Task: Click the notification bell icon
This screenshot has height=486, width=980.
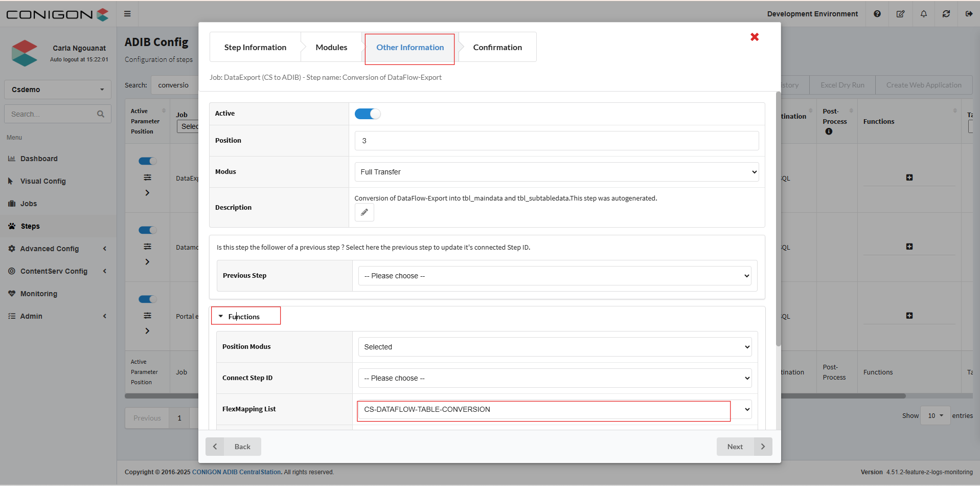Action: coord(923,14)
